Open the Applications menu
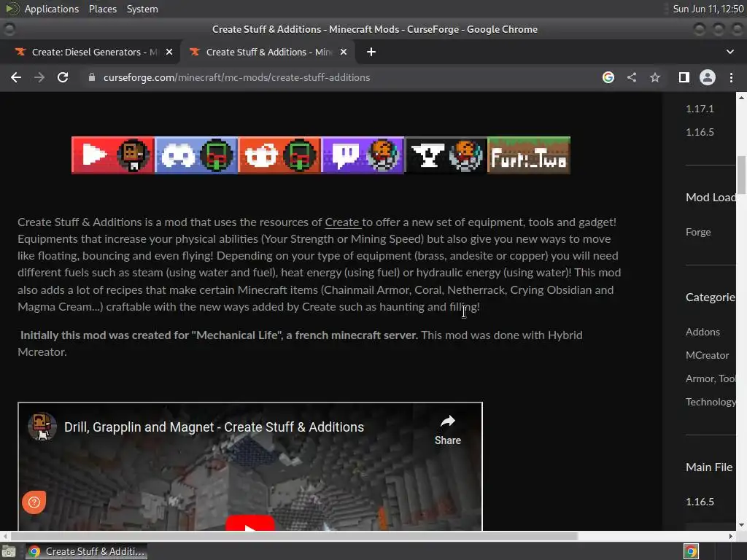The width and height of the screenshot is (747, 560). (52, 9)
